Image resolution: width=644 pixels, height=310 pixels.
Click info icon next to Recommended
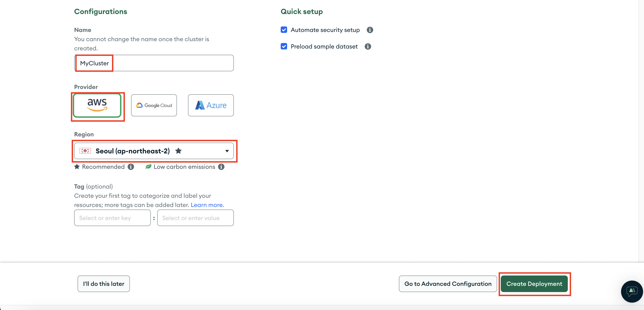(x=131, y=167)
